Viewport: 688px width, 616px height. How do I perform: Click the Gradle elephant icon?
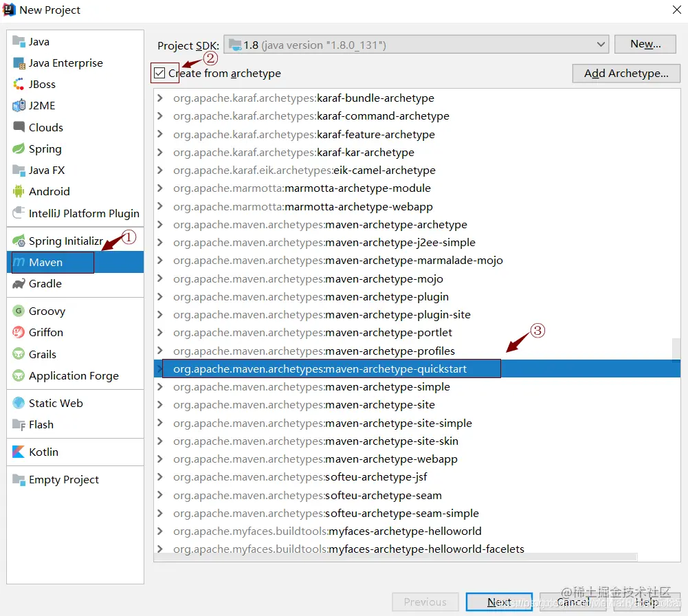pos(19,284)
